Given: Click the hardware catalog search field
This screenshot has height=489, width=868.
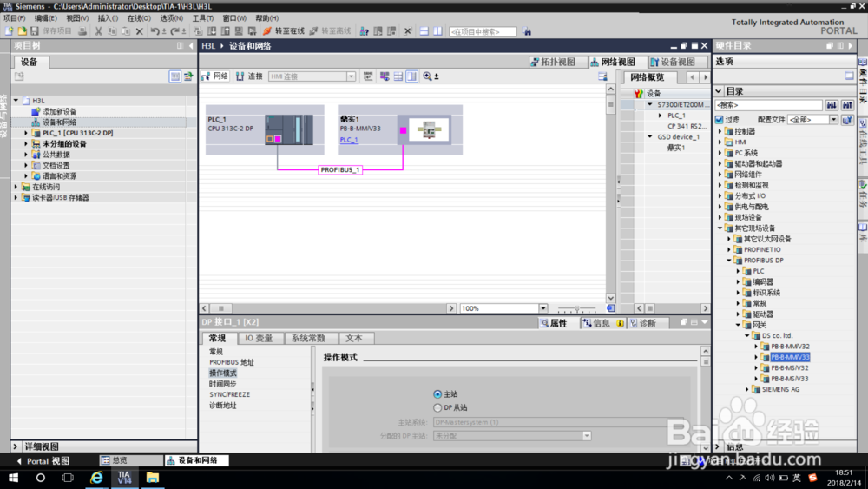Looking at the screenshot, I should coord(769,105).
